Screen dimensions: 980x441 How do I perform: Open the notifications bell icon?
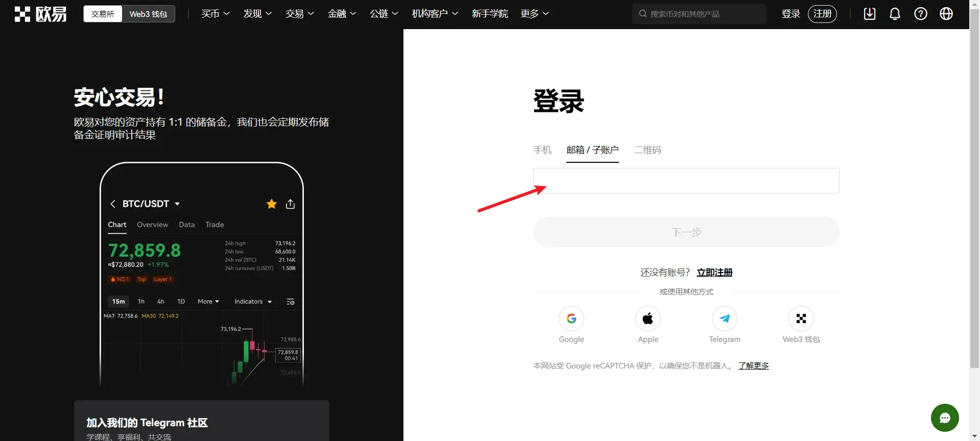click(895, 14)
